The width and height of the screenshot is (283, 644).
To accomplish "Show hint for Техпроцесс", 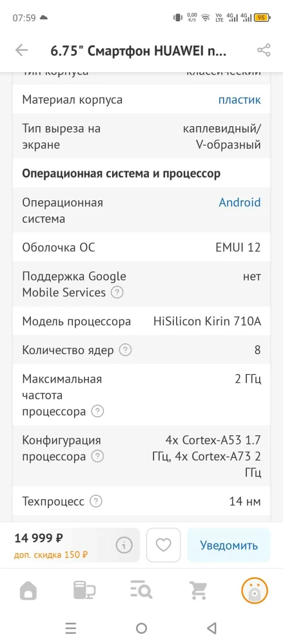I will coord(96,501).
